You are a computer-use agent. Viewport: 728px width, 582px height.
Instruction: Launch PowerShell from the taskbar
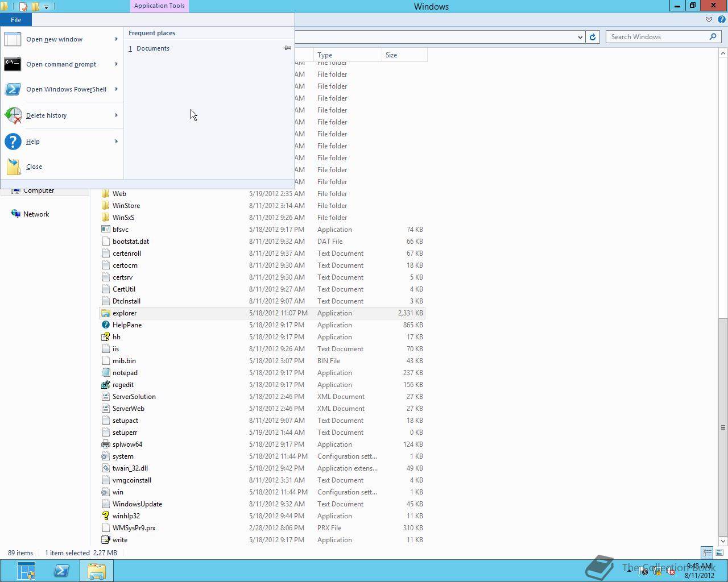click(x=61, y=571)
